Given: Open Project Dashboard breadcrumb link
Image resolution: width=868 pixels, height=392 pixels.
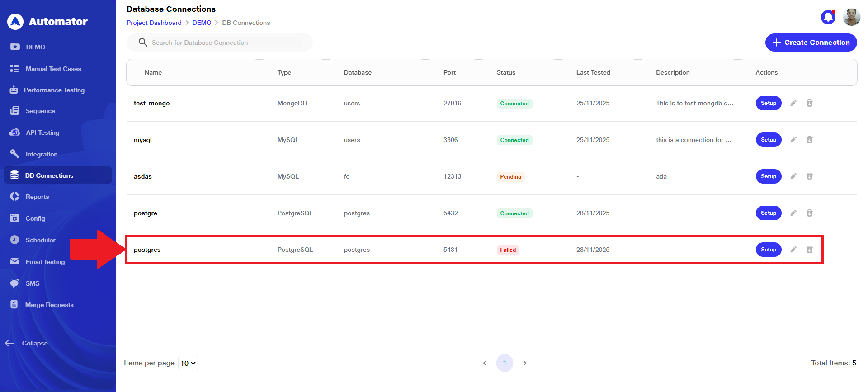Looking at the screenshot, I should (x=154, y=23).
